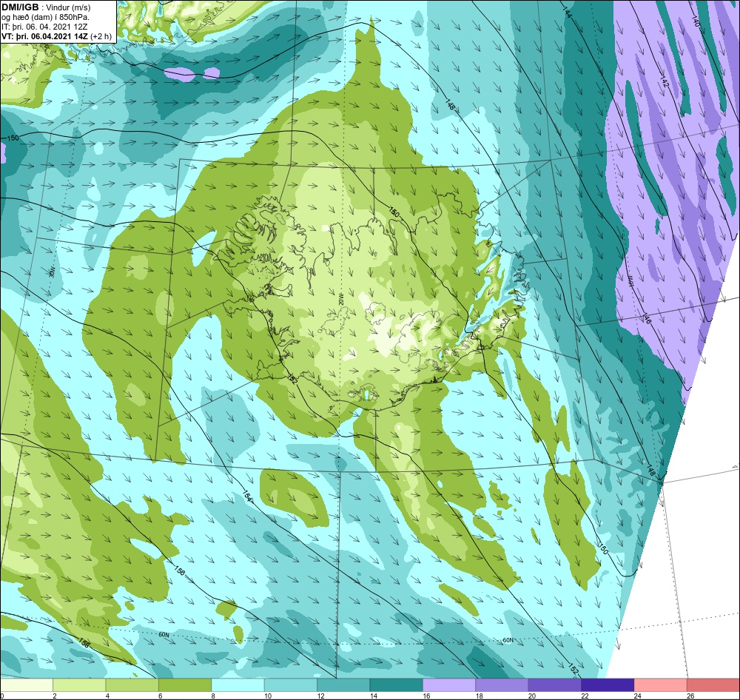The image size is (740, 700).
Task: Click the 22–24 m/s dark indigo legend swatch
Action: click(608, 685)
